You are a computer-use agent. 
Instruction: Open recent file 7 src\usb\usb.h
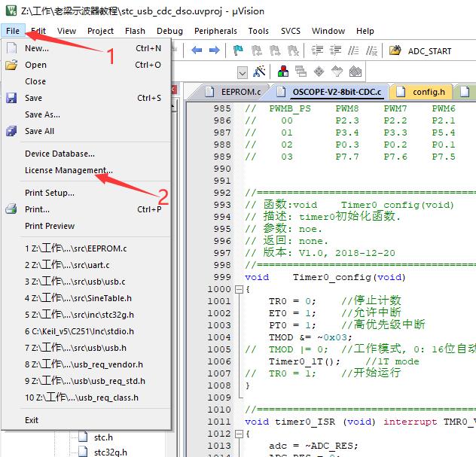click(86, 348)
